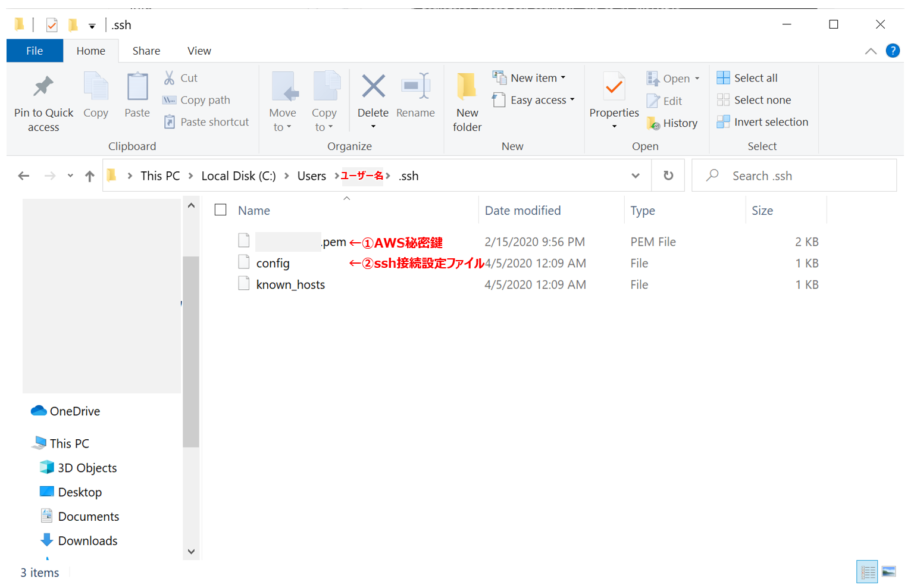Click the refresh icon beside address bar

click(668, 176)
